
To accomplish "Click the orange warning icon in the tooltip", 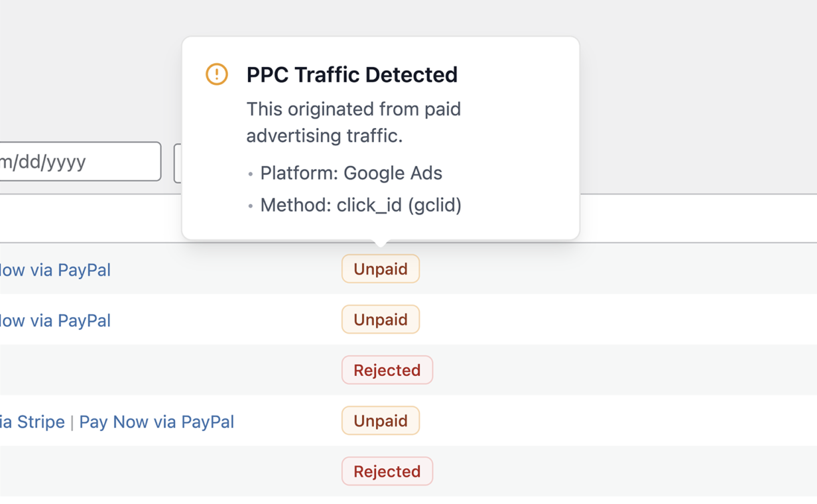I will coord(215,74).
